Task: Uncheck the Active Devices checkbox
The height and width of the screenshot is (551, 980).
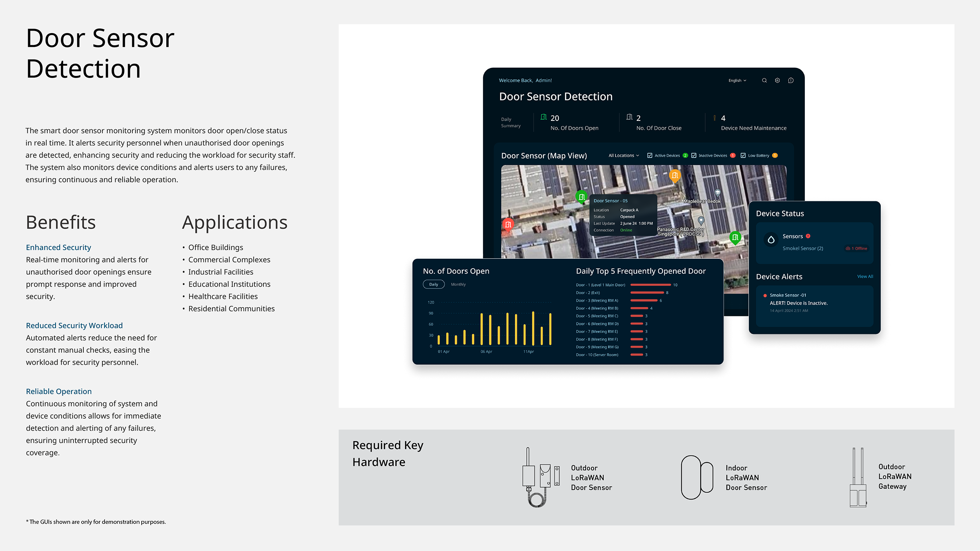Action: tap(650, 156)
